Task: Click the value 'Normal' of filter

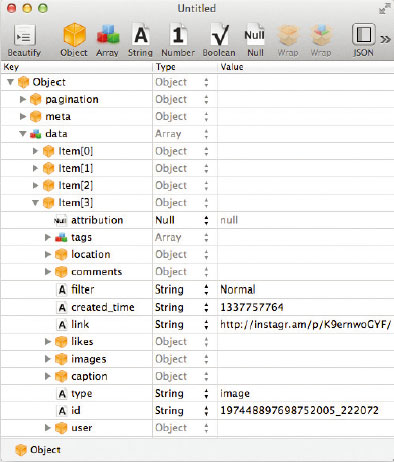Action: click(238, 289)
